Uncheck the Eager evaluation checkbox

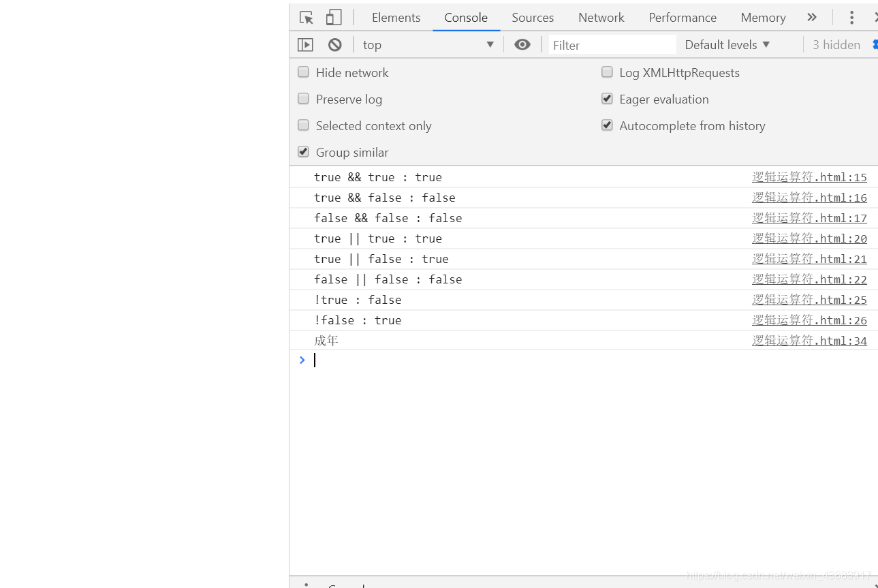pos(607,99)
